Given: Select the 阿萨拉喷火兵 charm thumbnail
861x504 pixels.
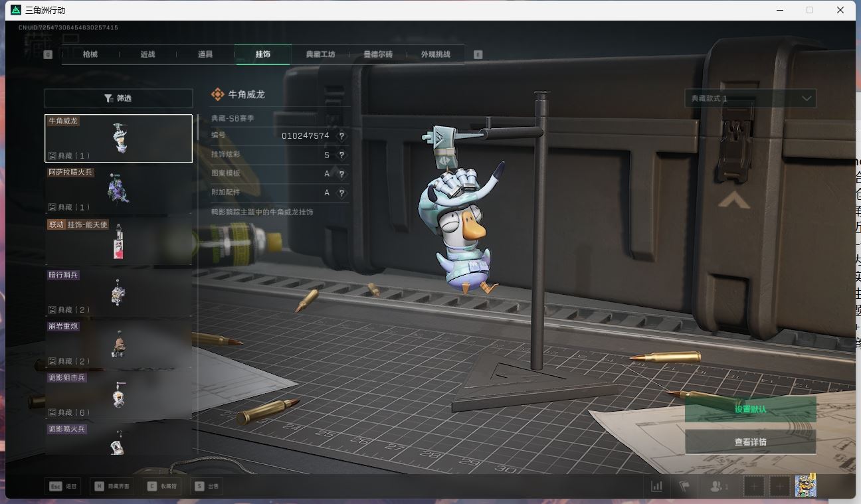Looking at the screenshot, I should coord(118,190).
